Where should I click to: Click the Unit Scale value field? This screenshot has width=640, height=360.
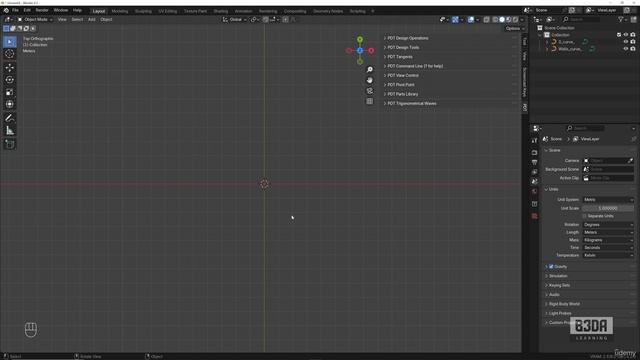[608, 208]
